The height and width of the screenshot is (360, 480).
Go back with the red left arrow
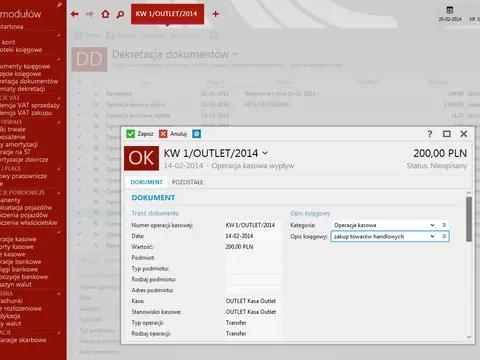[x=75, y=14]
